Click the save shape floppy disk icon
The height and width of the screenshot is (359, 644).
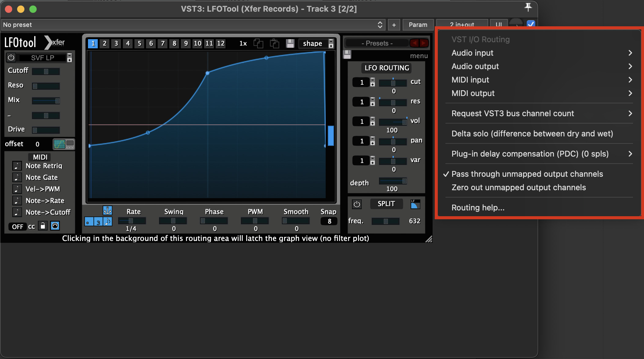click(x=290, y=43)
